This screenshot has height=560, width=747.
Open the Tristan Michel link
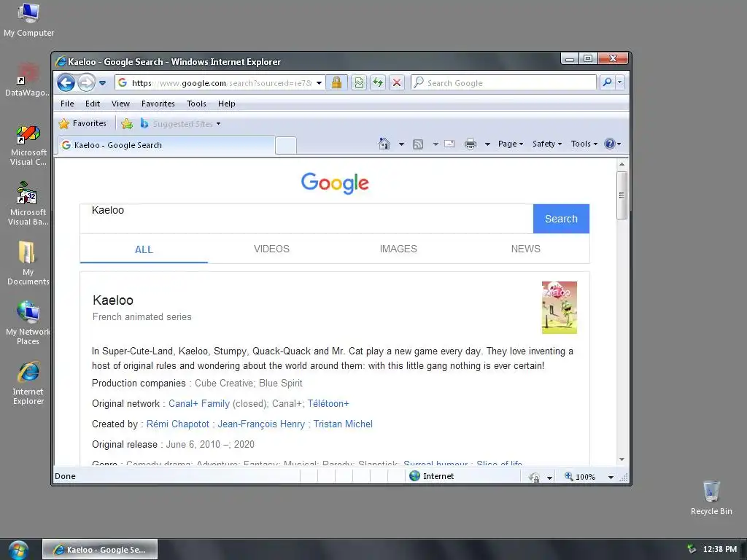343,424
